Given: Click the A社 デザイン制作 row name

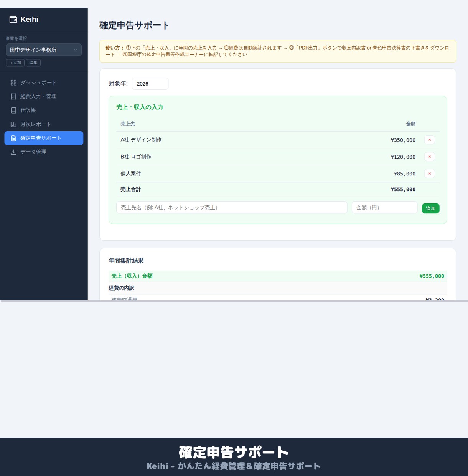Looking at the screenshot, I should (141, 140).
